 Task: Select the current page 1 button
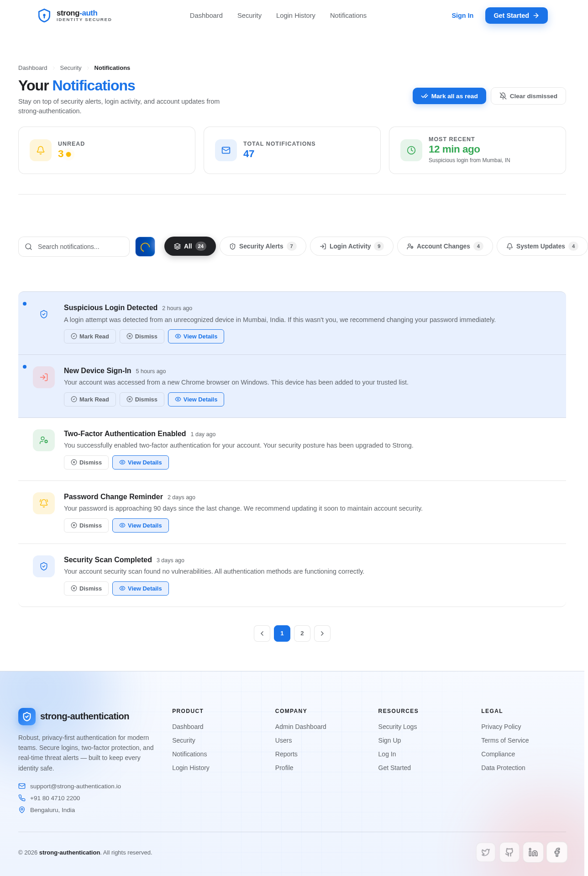(x=282, y=633)
